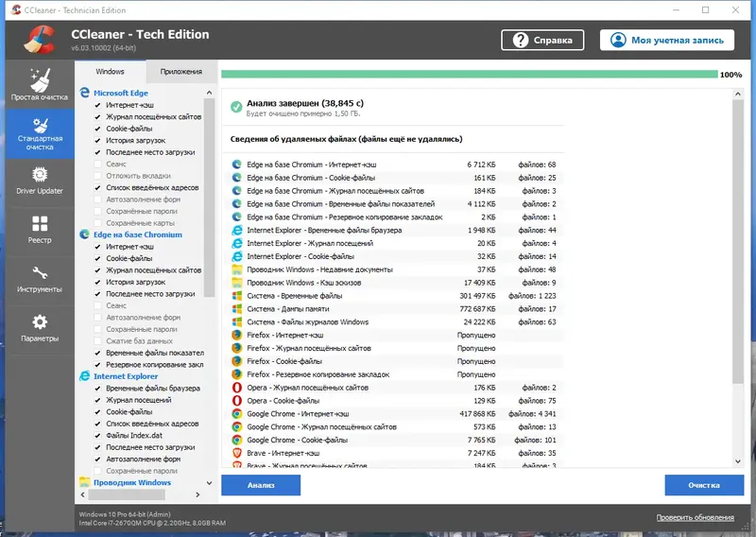Switch to the Приложения tab
This screenshot has width=756, height=537.
(181, 72)
